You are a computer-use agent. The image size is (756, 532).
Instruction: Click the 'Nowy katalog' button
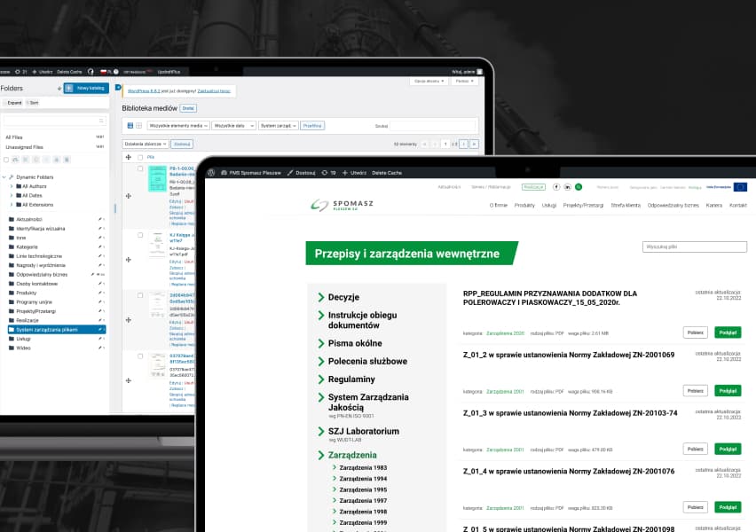pyautogui.click(x=85, y=88)
